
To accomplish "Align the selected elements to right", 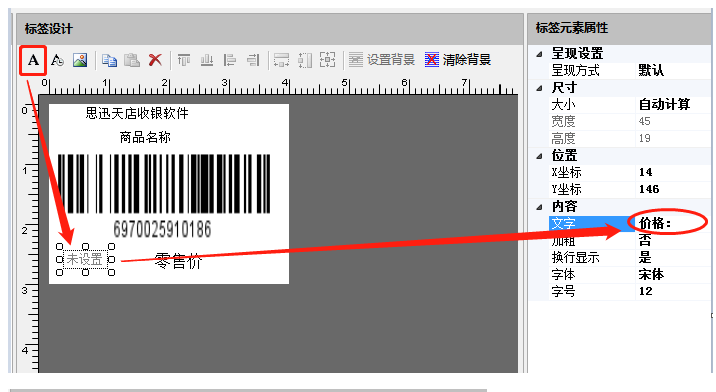I will coord(253,60).
